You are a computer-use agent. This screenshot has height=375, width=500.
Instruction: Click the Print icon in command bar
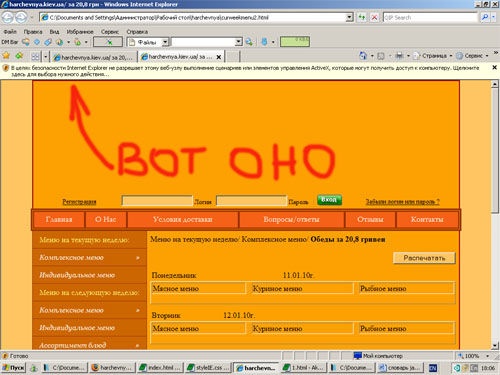pos(399,56)
